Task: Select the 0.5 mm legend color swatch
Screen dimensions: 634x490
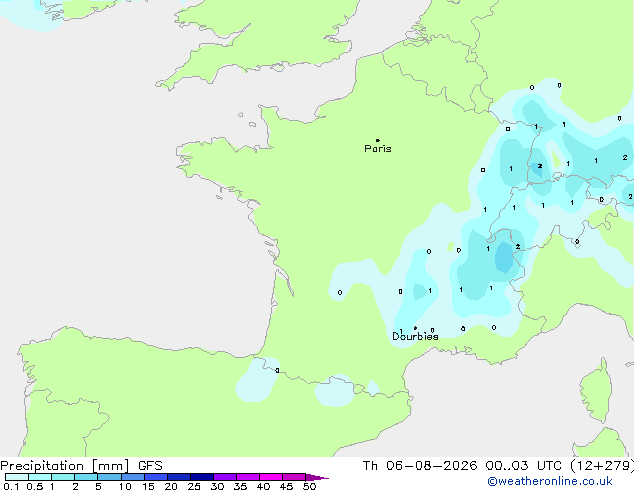Action: (40, 477)
